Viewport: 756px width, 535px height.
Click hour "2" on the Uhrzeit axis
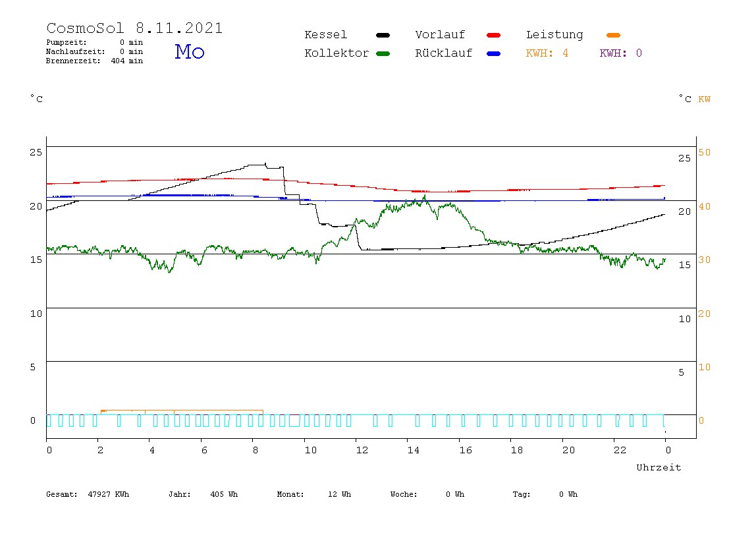100,450
